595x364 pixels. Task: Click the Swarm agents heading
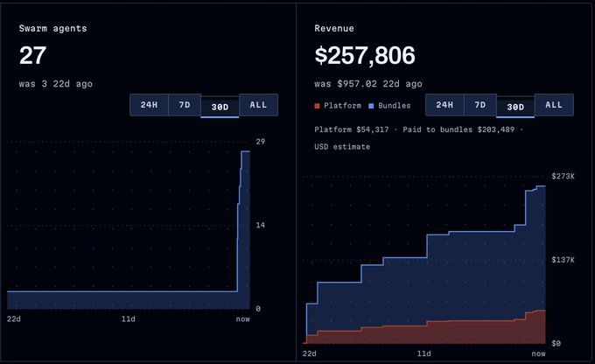52,29
